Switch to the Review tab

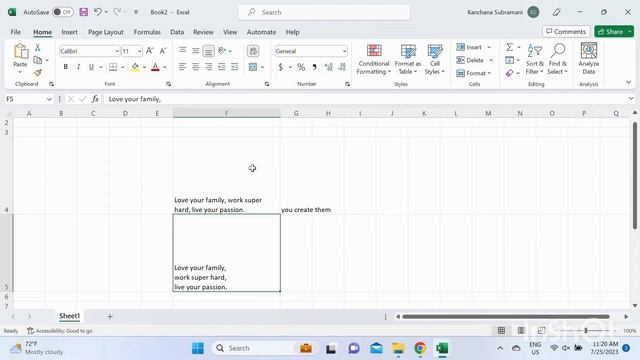pos(203,32)
